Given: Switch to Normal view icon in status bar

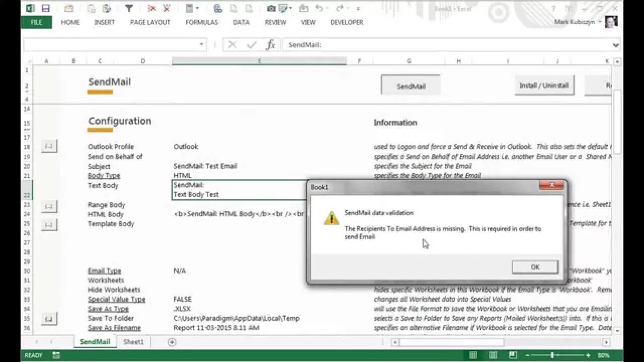Looking at the screenshot, I should [472, 355].
